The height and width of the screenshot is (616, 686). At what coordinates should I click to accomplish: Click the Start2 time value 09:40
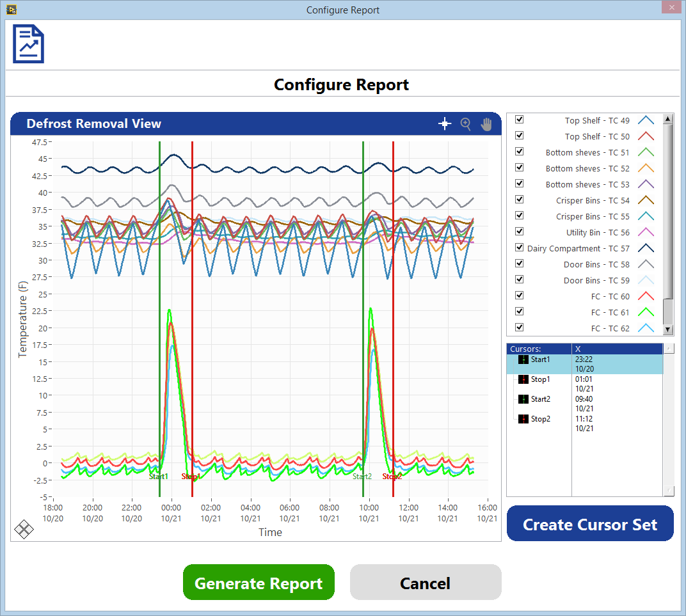pyautogui.click(x=584, y=399)
